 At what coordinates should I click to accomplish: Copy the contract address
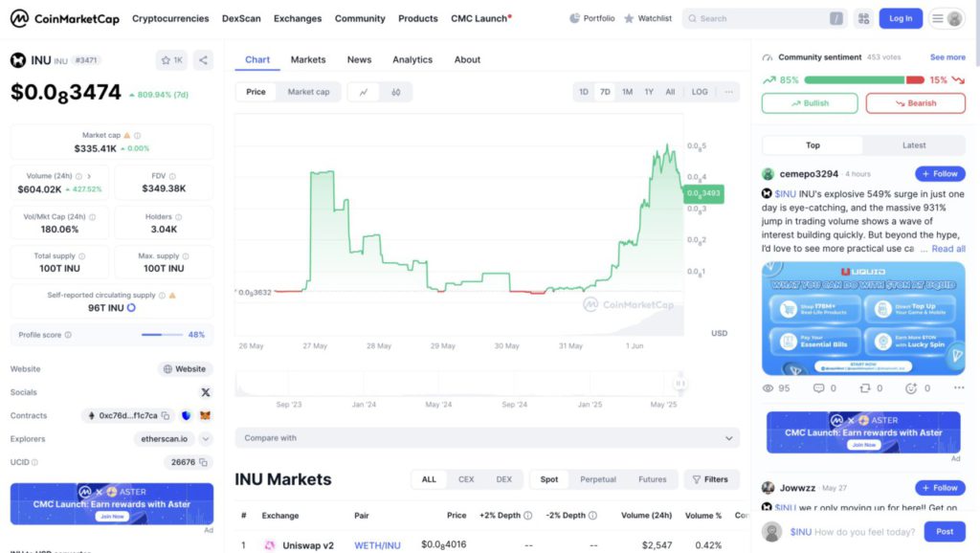pyautogui.click(x=166, y=415)
